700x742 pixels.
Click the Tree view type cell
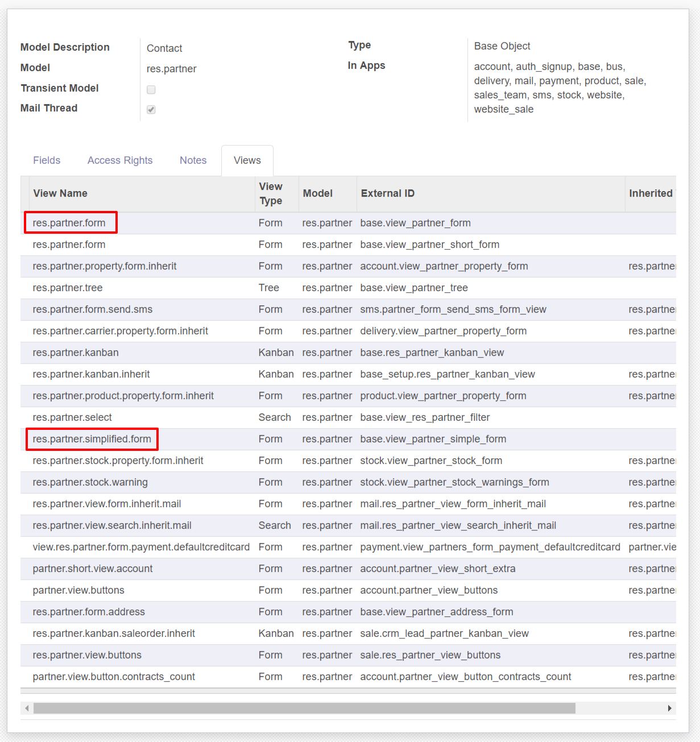[x=269, y=288]
